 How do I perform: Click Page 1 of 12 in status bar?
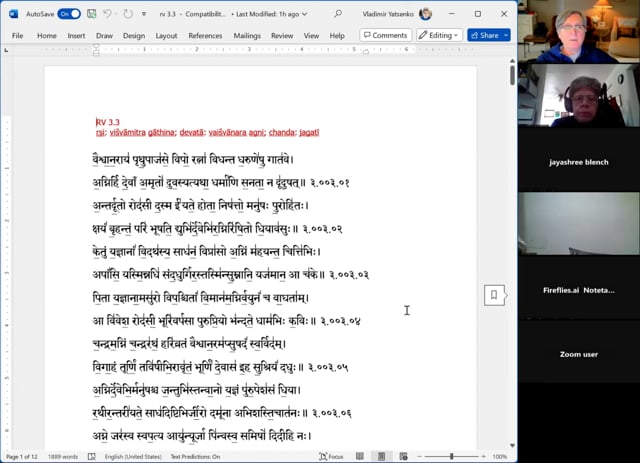tap(22, 456)
